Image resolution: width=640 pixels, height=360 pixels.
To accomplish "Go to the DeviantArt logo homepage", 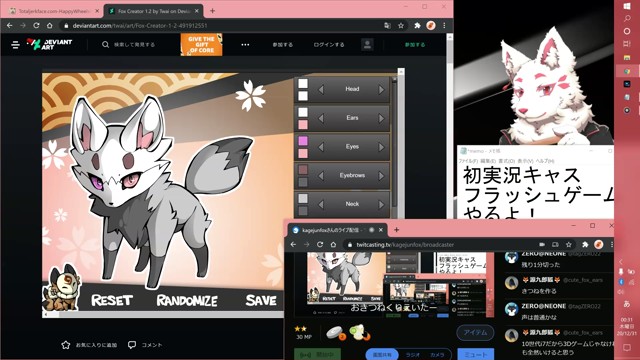I will tap(49, 44).
